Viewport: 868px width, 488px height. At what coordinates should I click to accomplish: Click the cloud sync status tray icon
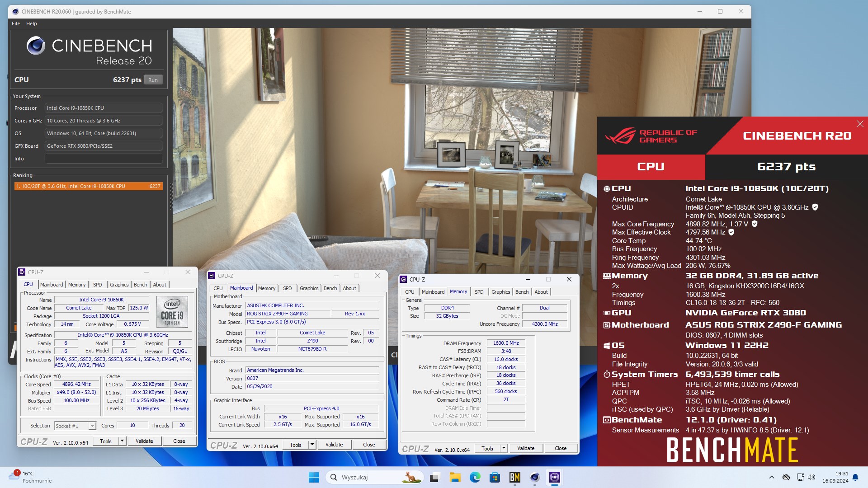[786, 477]
